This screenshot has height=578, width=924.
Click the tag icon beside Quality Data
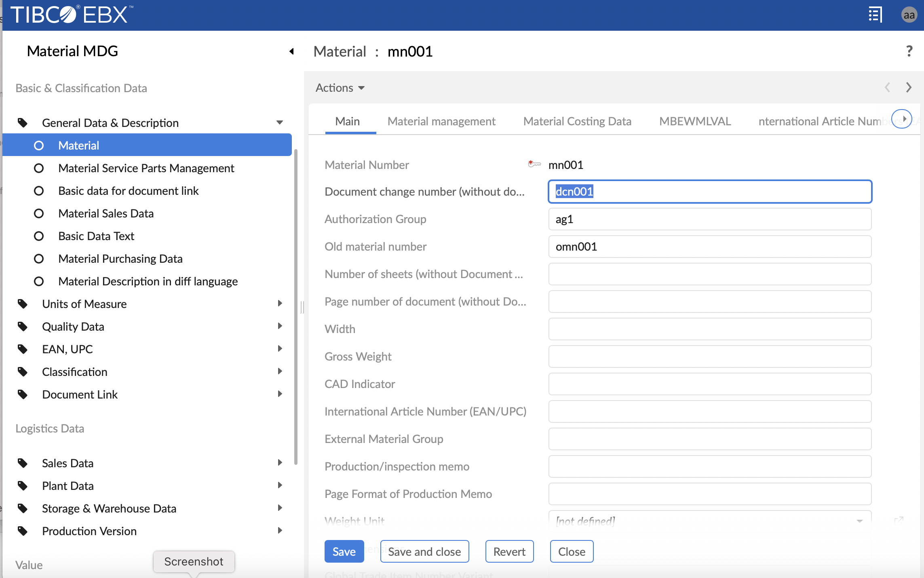click(x=23, y=326)
